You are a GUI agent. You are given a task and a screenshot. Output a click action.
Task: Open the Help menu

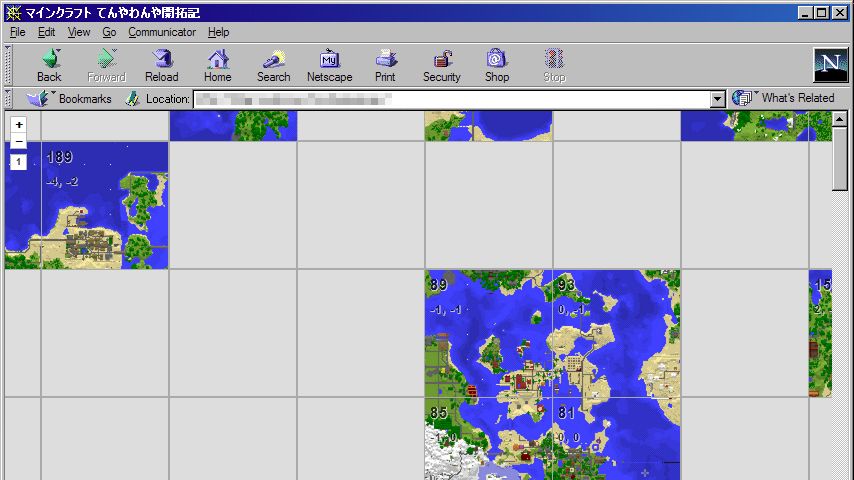(218, 32)
